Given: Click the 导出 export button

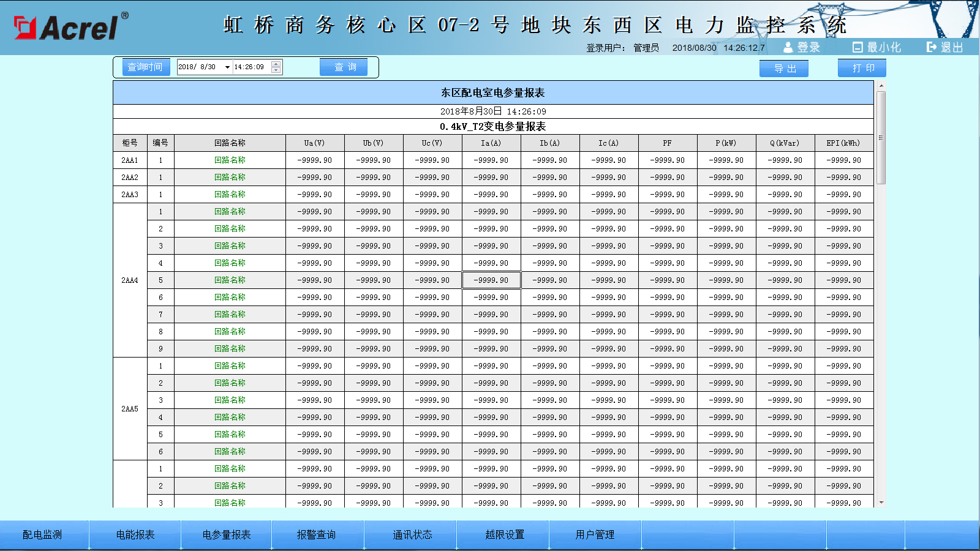Looking at the screenshot, I should tap(784, 69).
